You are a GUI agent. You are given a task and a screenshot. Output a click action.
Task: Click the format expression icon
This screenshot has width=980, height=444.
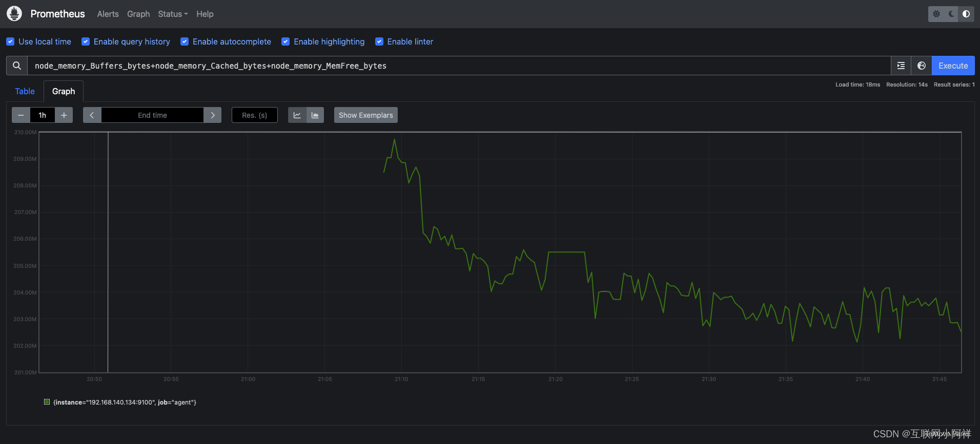901,66
